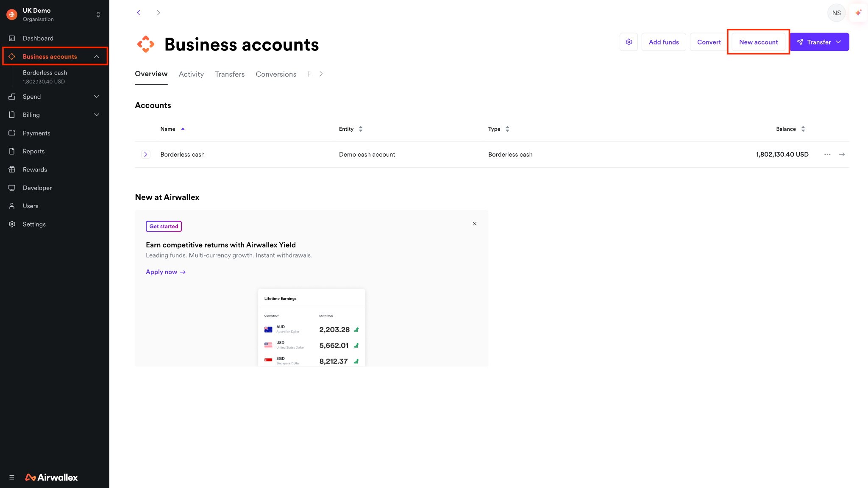Switch to the Transfers tab
Screen dimensions: 868x488
230,74
